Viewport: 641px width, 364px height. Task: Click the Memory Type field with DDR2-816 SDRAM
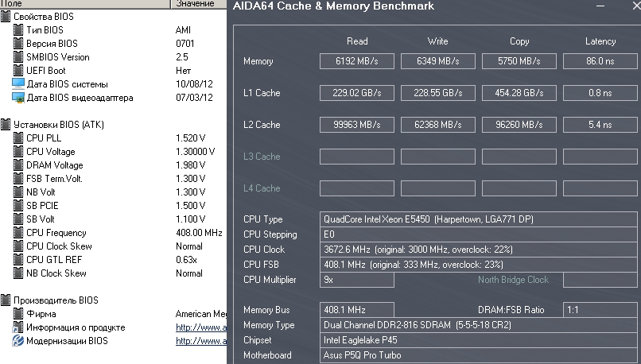[479, 325]
